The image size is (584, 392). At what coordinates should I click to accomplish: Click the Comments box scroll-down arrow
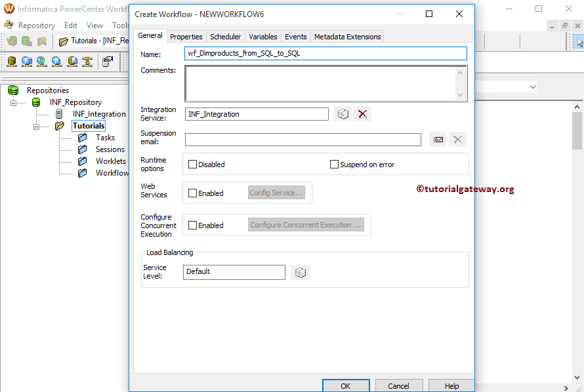[461, 95]
